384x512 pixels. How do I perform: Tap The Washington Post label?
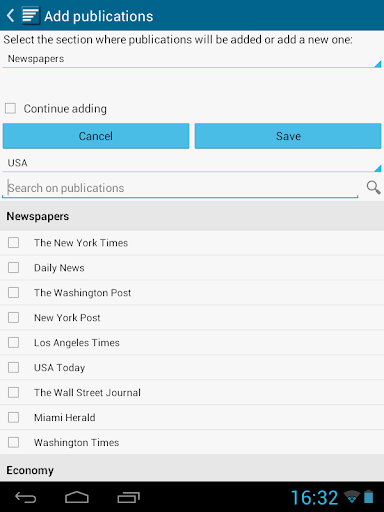pos(82,293)
